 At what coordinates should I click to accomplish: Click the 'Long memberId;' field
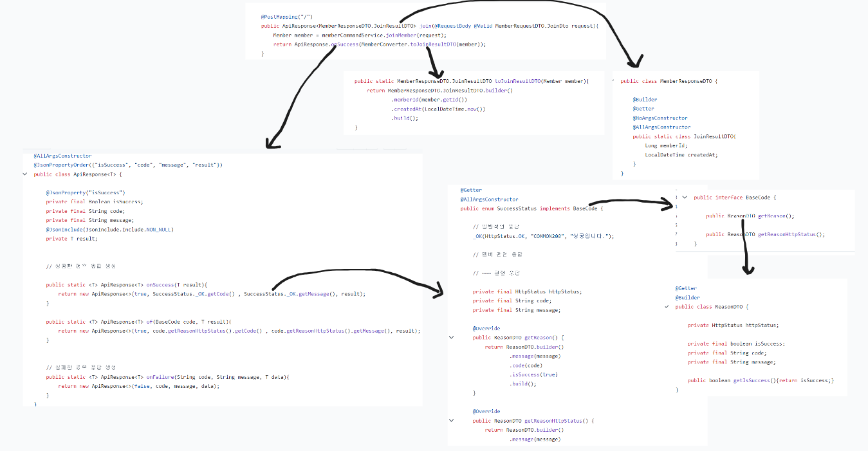click(666, 146)
